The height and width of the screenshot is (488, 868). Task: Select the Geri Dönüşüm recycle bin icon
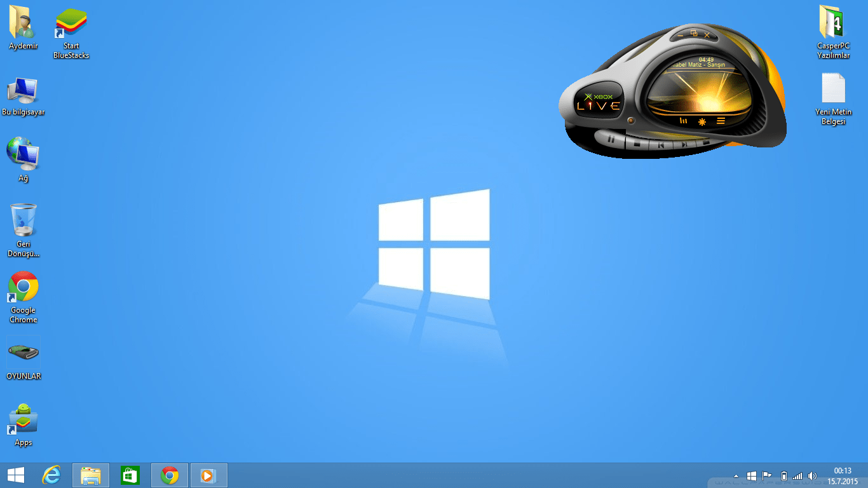tap(24, 230)
